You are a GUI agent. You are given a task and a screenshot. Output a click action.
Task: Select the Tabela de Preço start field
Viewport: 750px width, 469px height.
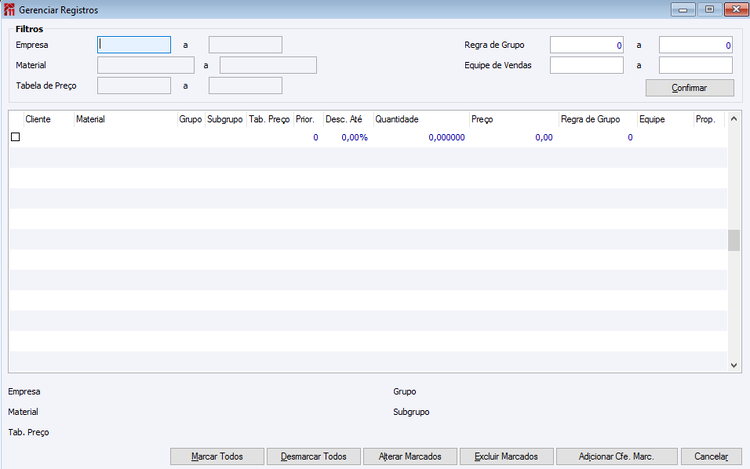(x=134, y=86)
